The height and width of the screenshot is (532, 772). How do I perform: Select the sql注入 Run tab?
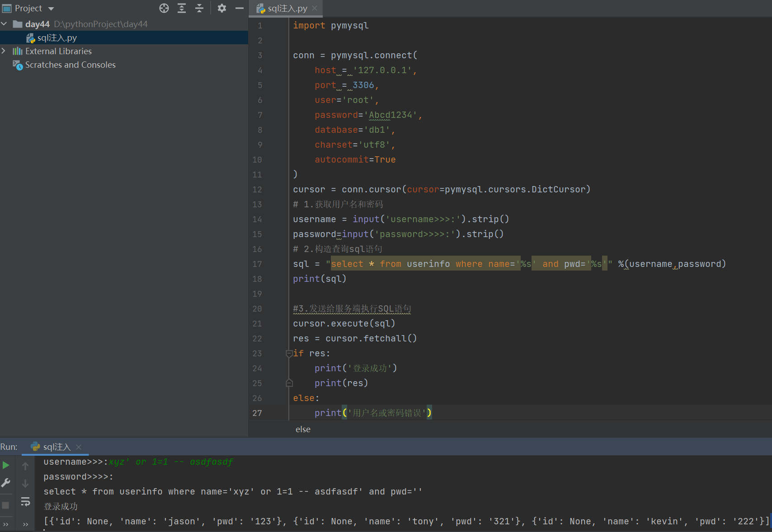coord(56,447)
